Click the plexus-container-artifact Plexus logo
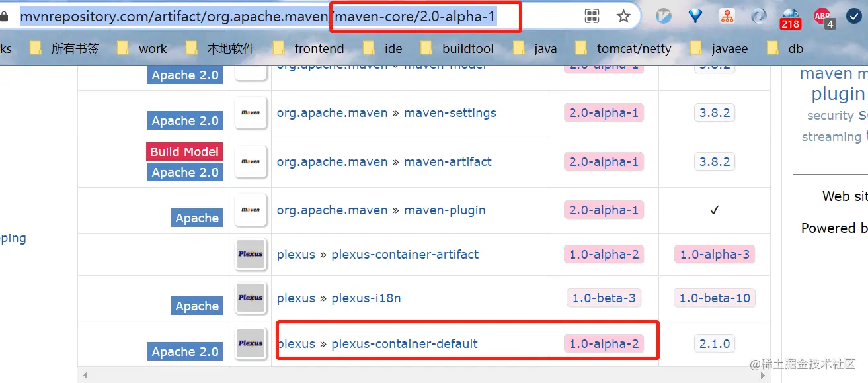The width and height of the screenshot is (868, 383). click(251, 255)
